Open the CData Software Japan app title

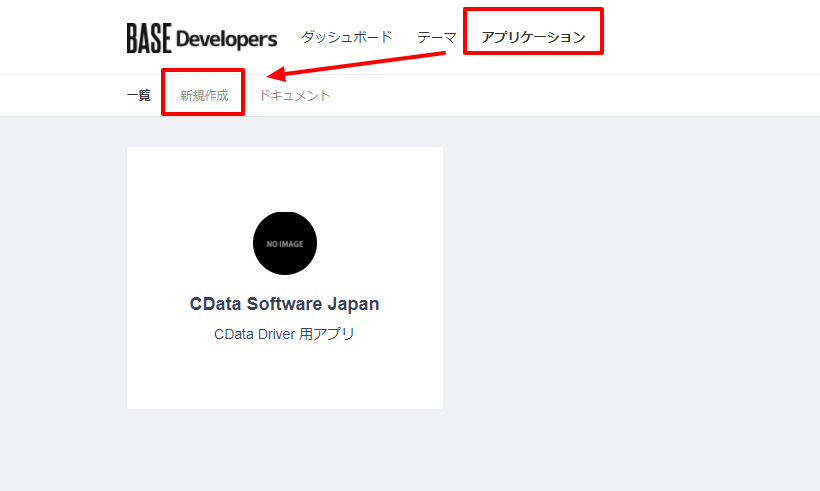pos(284,304)
